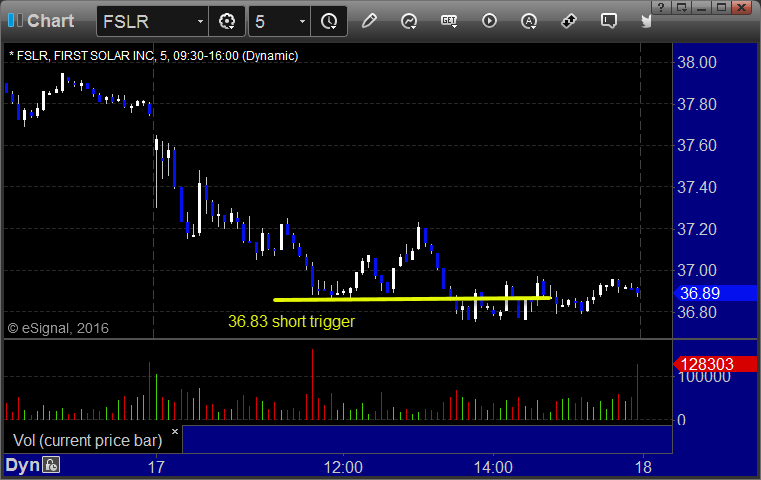Image resolution: width=761 pixels, height=480 pixels.
Task: Click the Twitter bird icon
Action: click(646, 21)
